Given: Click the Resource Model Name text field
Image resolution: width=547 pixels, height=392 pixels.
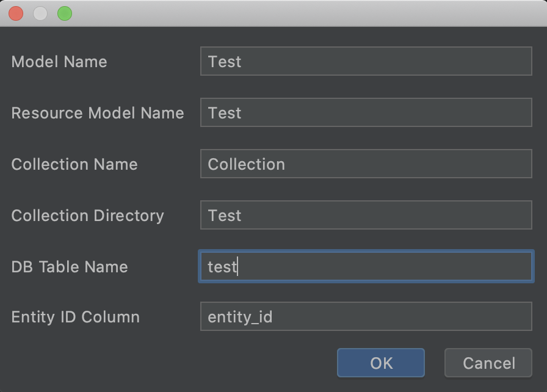Looking at the screenshot, I should [x=366, y=113].
